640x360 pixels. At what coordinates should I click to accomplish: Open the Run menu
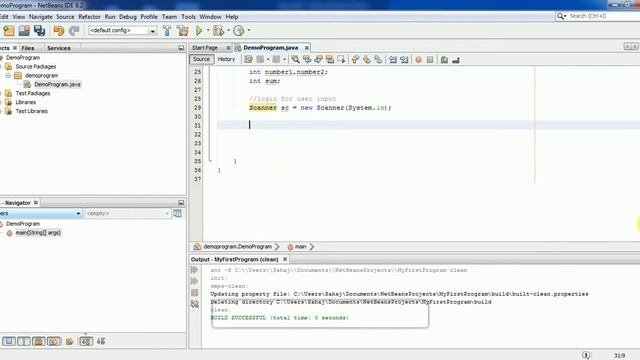(110, 17)
